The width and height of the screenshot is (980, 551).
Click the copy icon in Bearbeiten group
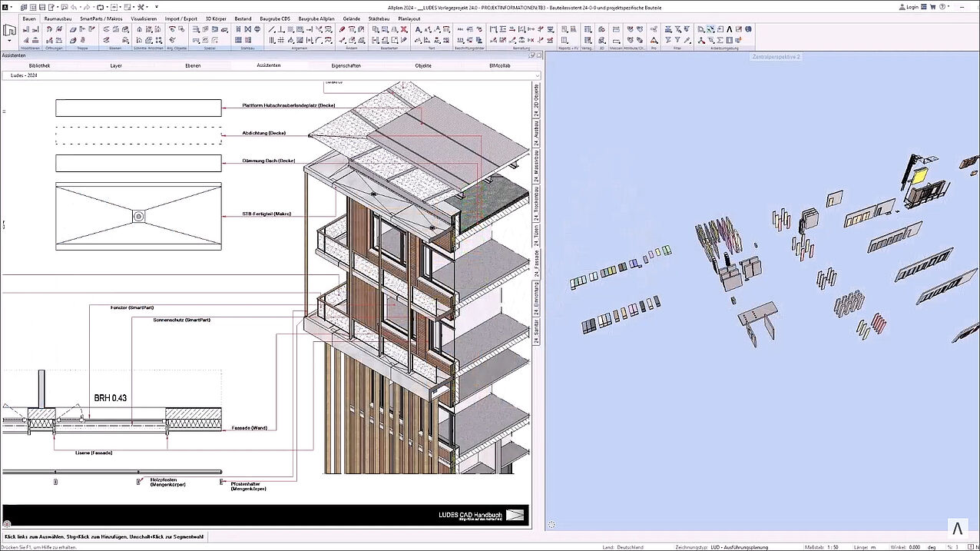point(374,29)
